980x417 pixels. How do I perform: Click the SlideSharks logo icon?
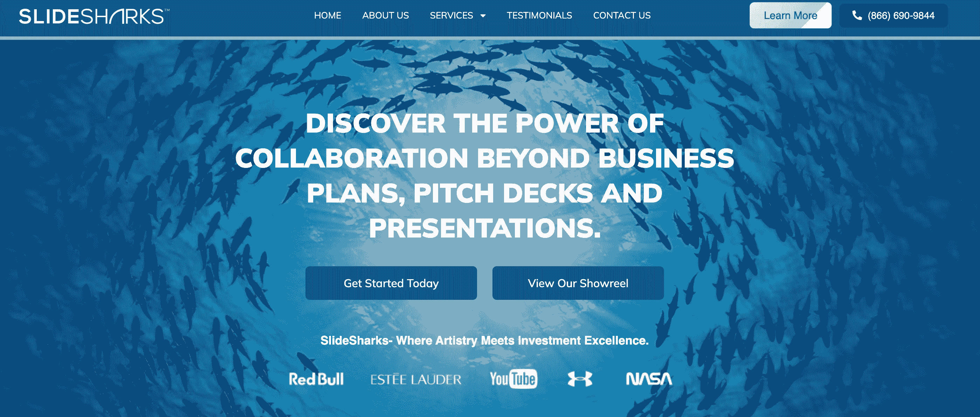[88, 15]
